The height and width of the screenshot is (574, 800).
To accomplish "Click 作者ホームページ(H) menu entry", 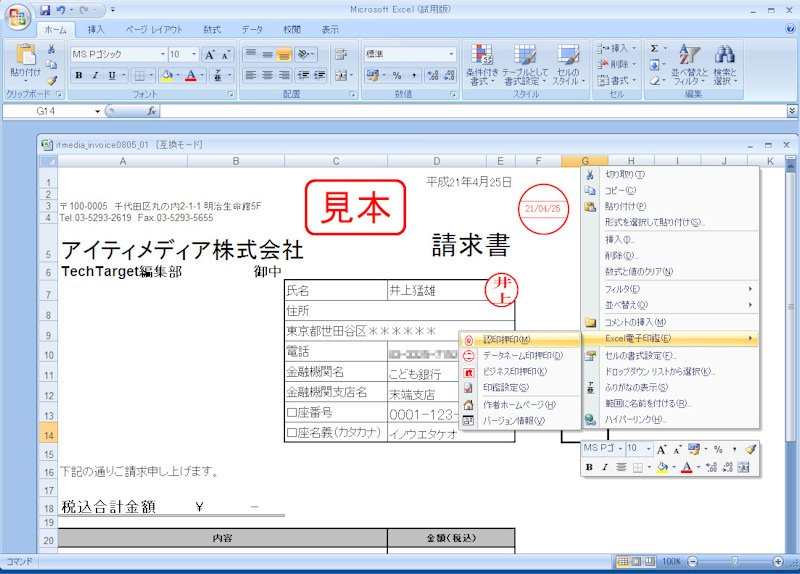I will pos(520,405).
